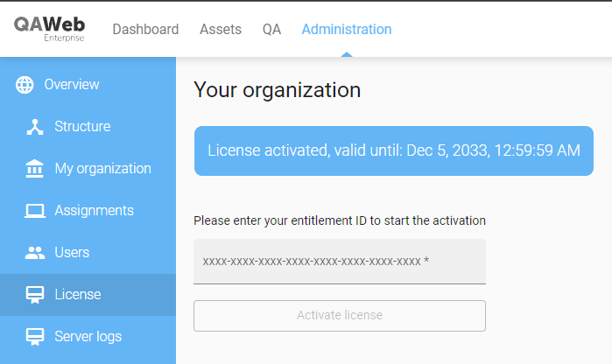The width and height of the screenshot is (612, 364).
Task: Select the Administration tab
Action: (x=347, y=29)
